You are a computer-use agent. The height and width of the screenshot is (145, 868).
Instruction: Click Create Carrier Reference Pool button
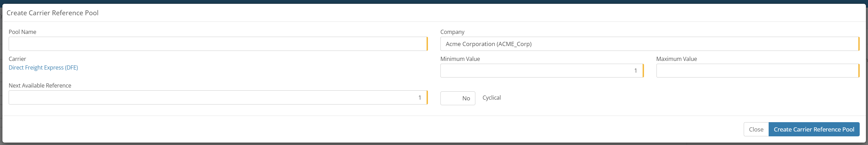pyautogui.click(x=814, y=129)
